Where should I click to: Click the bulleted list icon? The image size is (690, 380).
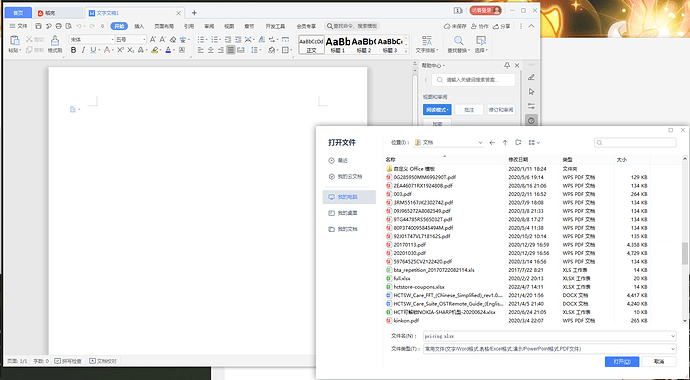coord(200,39)
